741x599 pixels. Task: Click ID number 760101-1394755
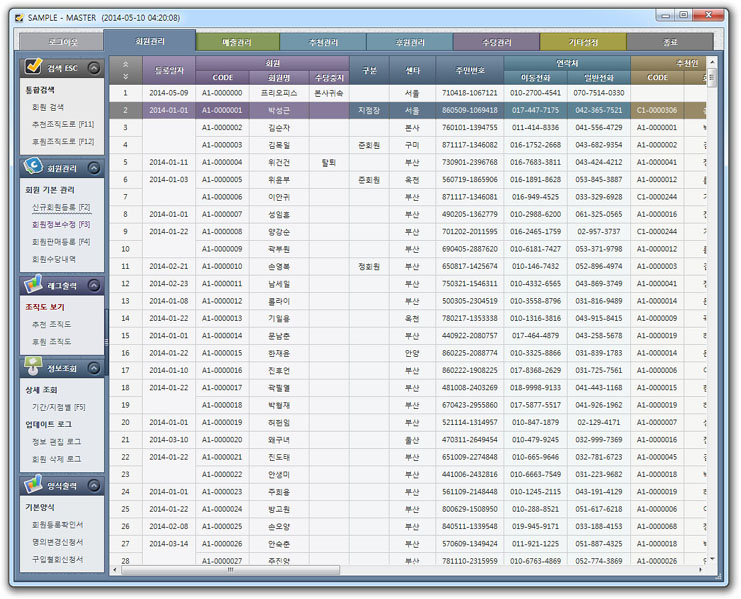[470, 128]
